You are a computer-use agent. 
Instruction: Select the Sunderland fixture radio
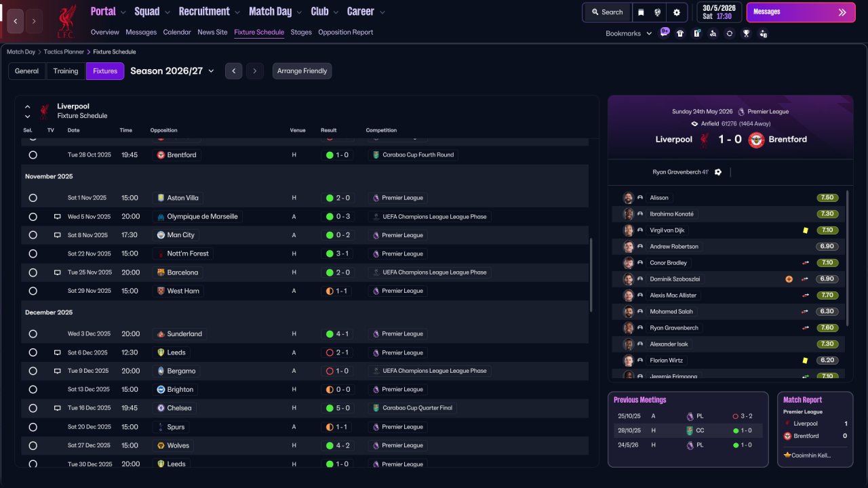click(33, 334)
